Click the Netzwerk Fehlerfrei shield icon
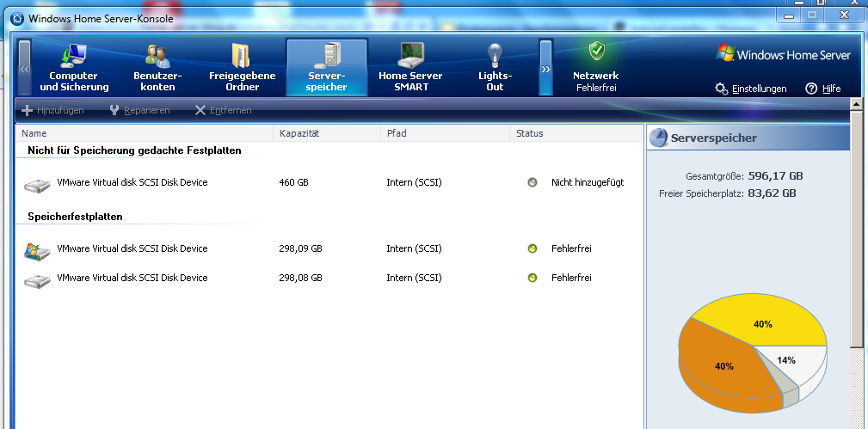The width and height of the screenshot is (868, 429). (x=596, y=52)
